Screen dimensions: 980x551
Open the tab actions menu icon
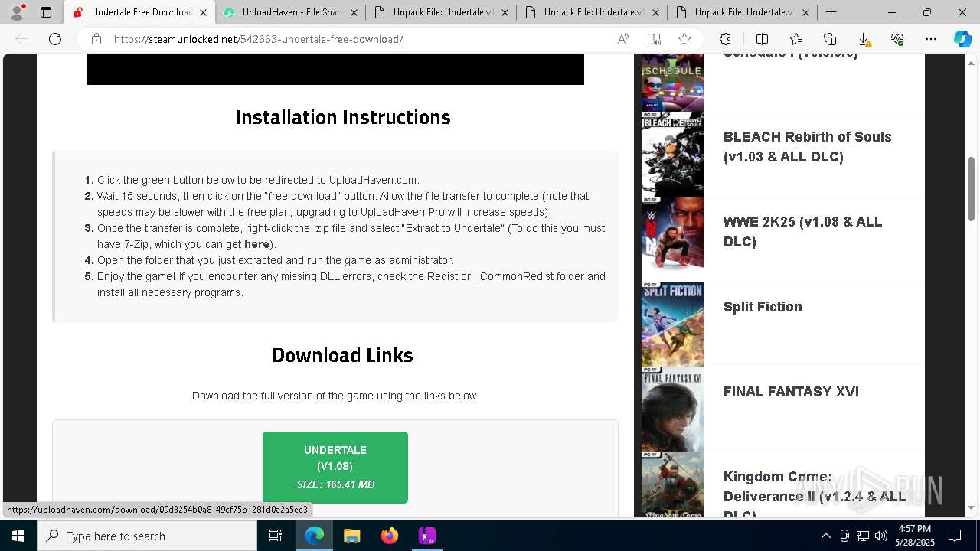[46, 12]
